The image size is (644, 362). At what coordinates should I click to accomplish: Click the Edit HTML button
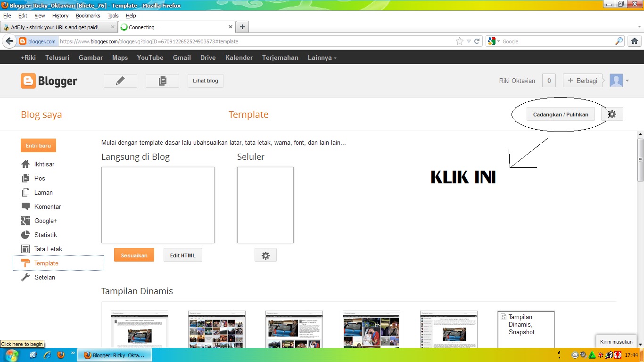click(x=183, y=255)
